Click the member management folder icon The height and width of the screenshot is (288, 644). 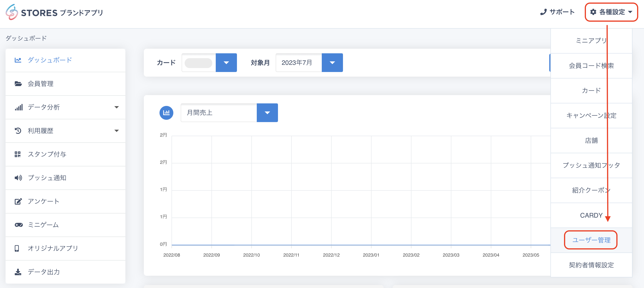pyautogui.click(x=18, y=84)
